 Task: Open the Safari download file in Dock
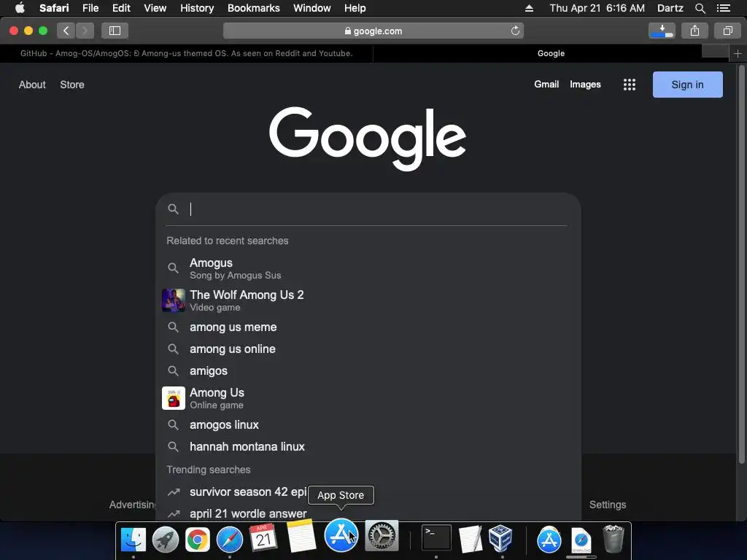tap(581, 540)
